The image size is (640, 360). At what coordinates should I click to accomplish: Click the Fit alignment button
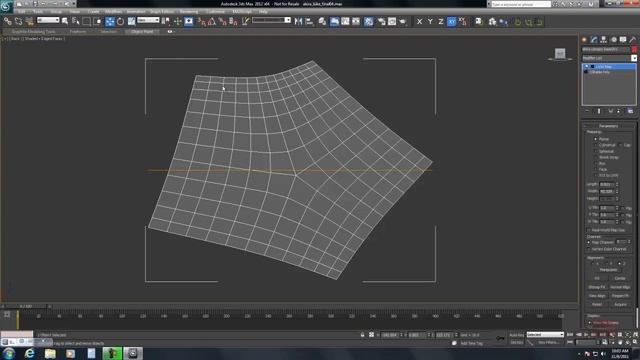[597, 278]
